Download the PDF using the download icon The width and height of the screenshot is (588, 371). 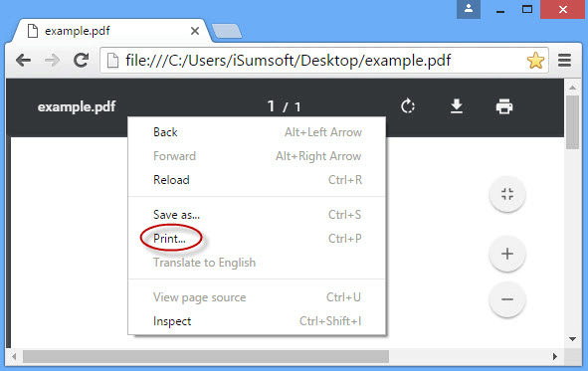[457, 106]
